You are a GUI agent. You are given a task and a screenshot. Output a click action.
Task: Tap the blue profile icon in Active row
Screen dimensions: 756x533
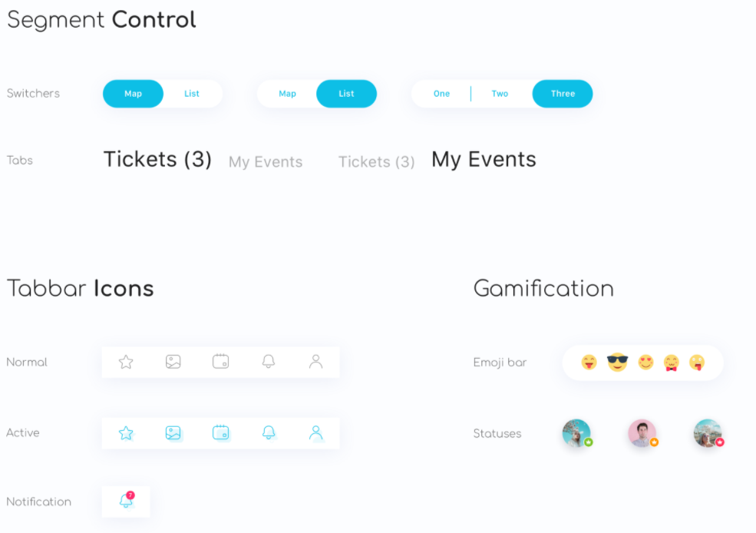(x=315, y=432)
